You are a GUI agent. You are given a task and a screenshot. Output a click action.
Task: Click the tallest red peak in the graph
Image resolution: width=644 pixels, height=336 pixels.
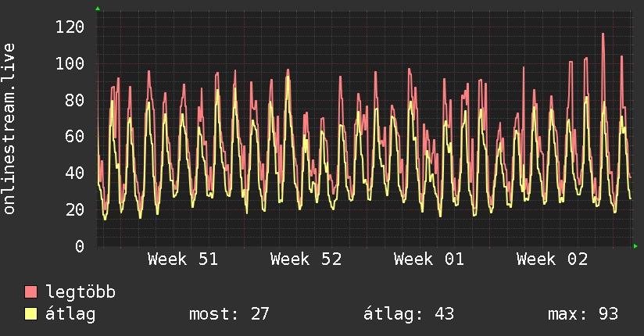603,34
